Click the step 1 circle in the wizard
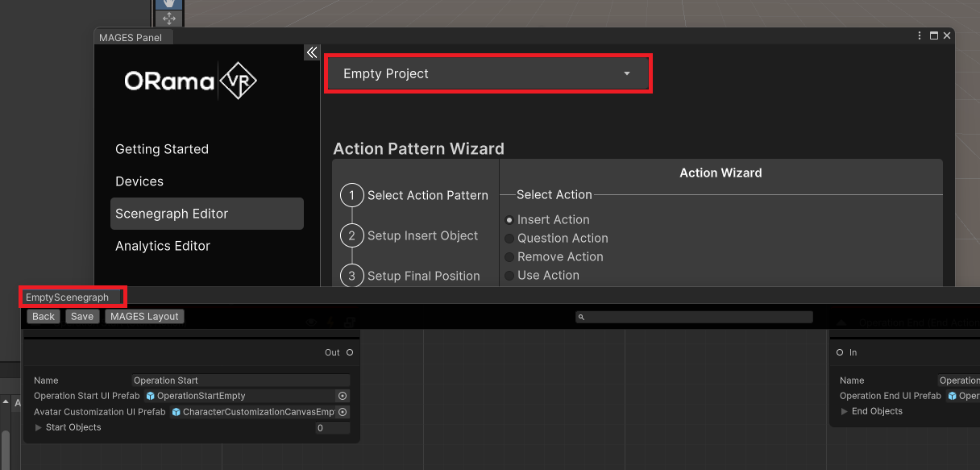980x470 pixels. click(x=352, y=195)
